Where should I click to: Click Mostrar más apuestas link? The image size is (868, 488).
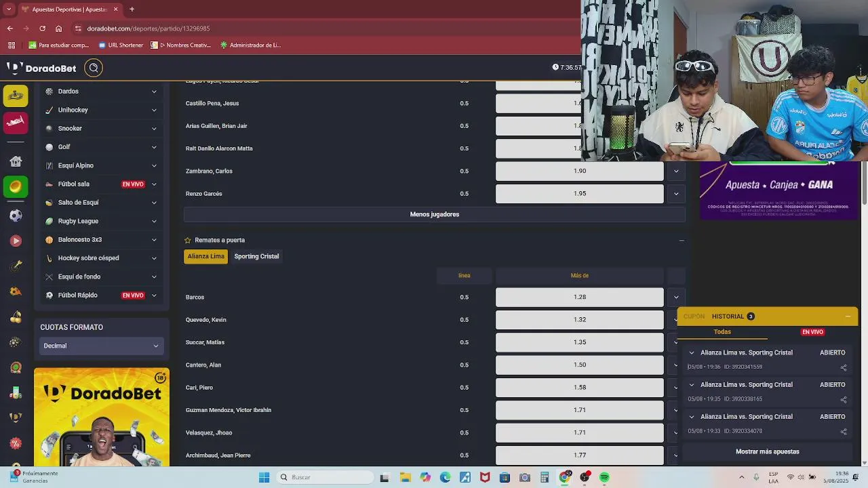[x=768, y=451]
